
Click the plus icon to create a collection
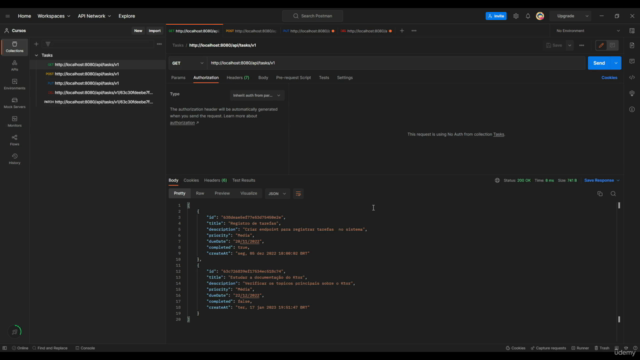click(36, 44)
